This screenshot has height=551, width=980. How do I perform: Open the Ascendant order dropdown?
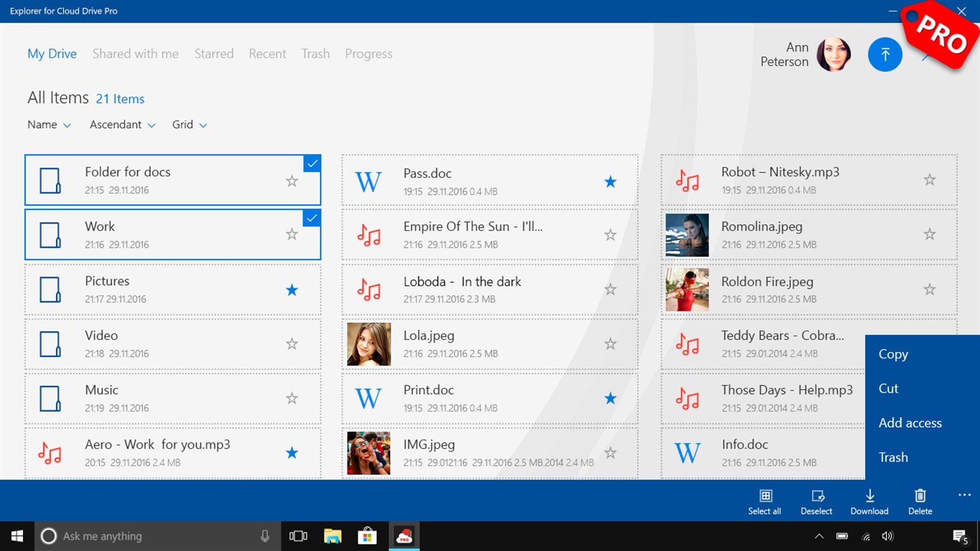(123, 125)
